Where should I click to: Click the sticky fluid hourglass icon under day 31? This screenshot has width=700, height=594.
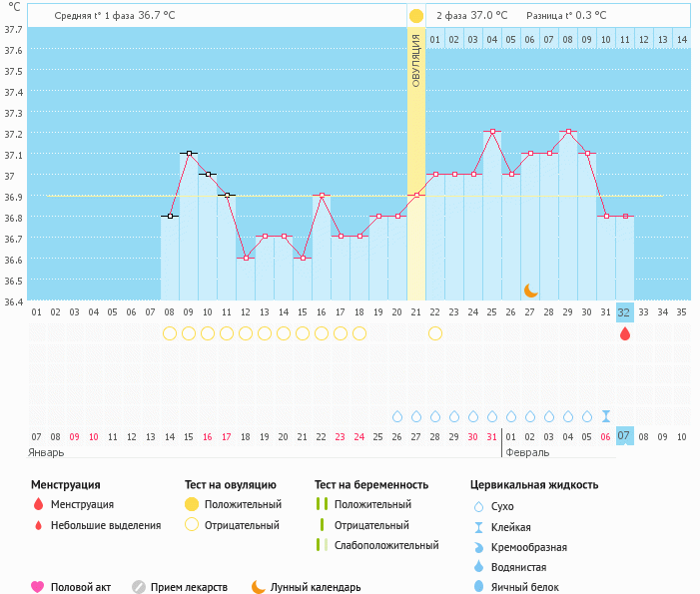pos(605,416)
